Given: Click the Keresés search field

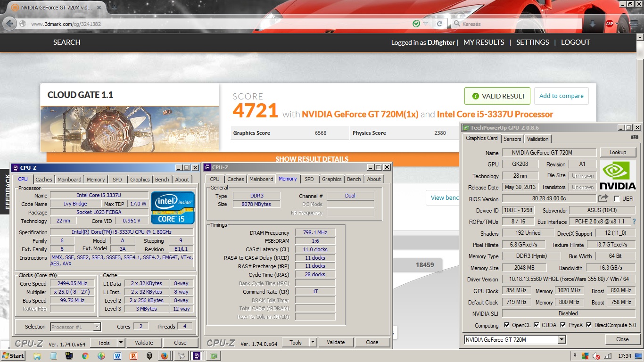Looking at the screenshot, I should click(516, 24).
